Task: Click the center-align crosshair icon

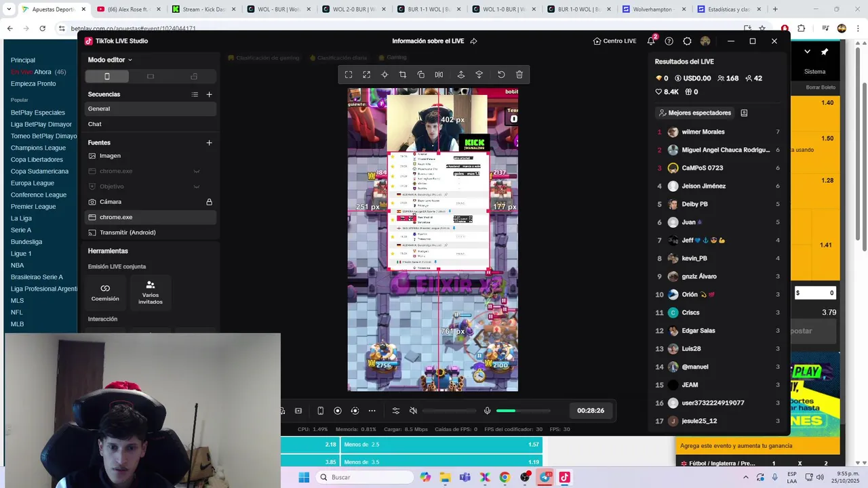Action: [384, 75]
